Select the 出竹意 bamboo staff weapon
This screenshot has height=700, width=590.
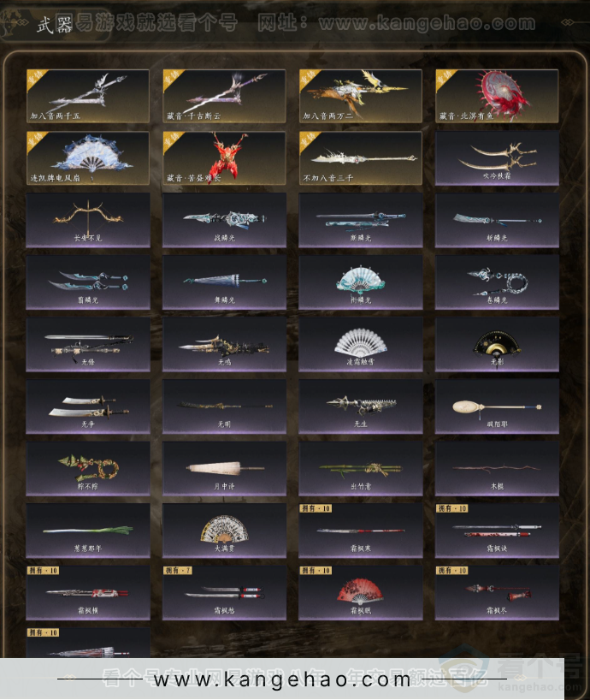pos(360,468)
